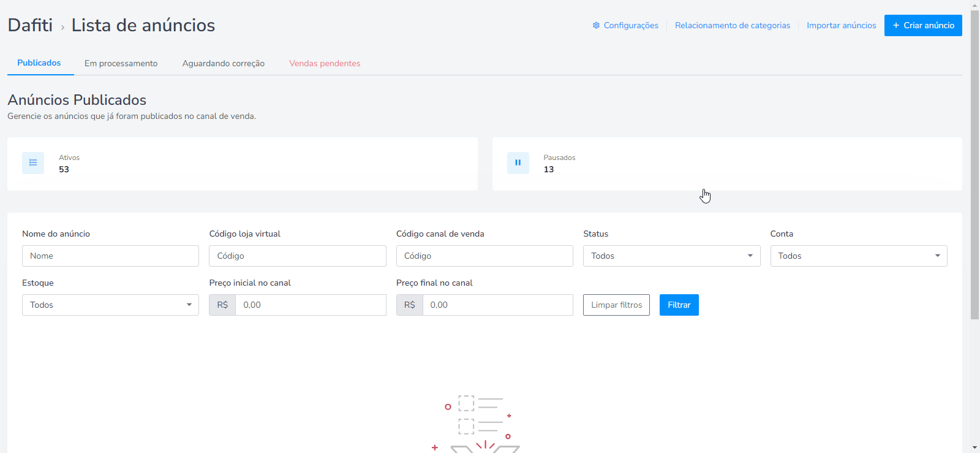Click the Limpar filtros button
980x453 pixels.
616,305
